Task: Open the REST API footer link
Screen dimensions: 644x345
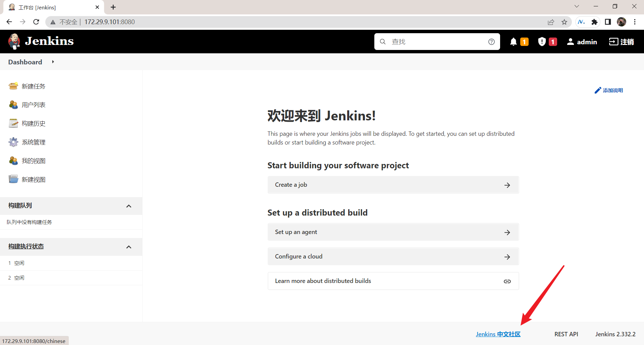Action: pyautogui.click(x=566, y=334)
